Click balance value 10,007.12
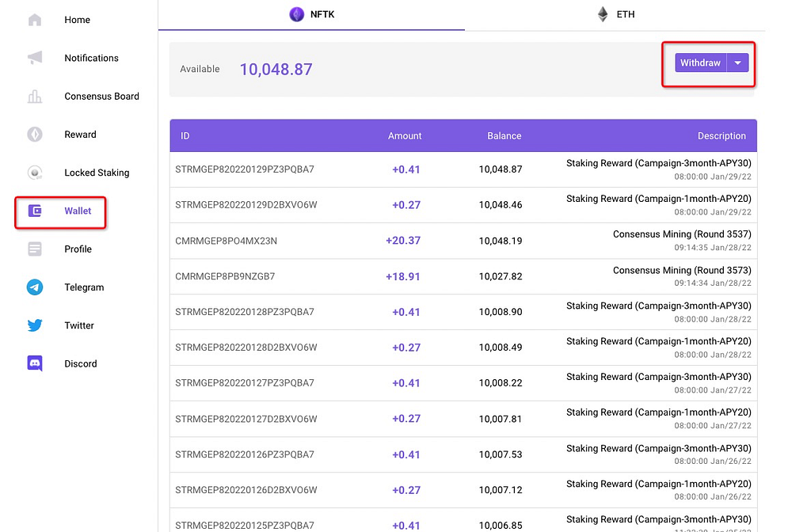Viewport: 811px width, 532px height. 501,490
